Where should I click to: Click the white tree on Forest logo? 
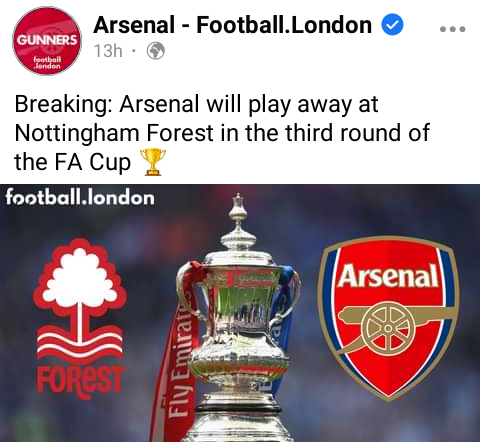80,282
